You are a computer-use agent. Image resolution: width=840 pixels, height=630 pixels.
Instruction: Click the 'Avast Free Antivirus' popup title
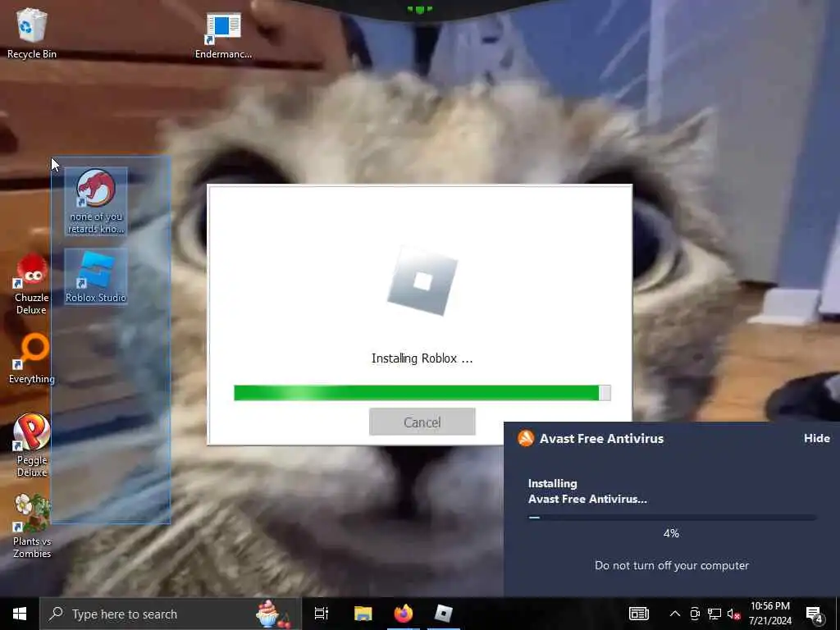tap(601, 438)
